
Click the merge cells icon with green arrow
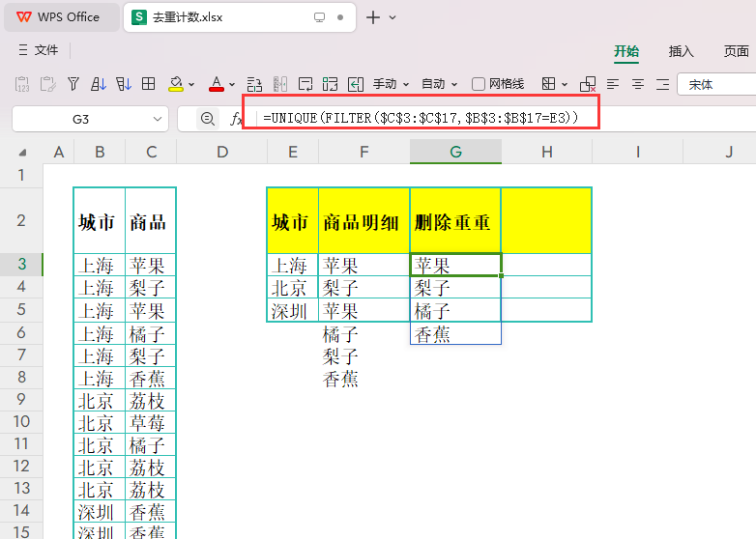331,84
